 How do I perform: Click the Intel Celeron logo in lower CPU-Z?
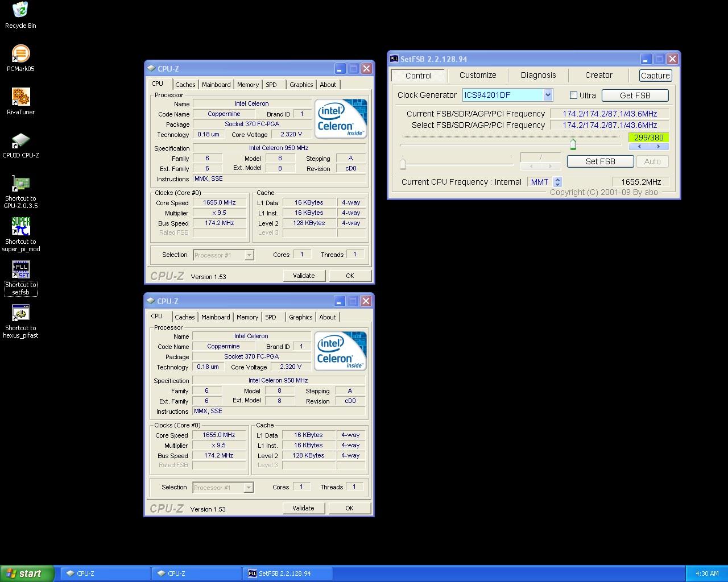pos(340,351)
